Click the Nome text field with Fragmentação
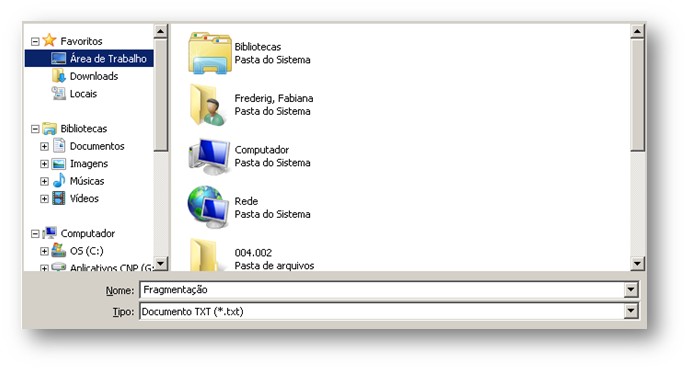The width and height of the screenshot is (689, 371). (x=381, y=290)
